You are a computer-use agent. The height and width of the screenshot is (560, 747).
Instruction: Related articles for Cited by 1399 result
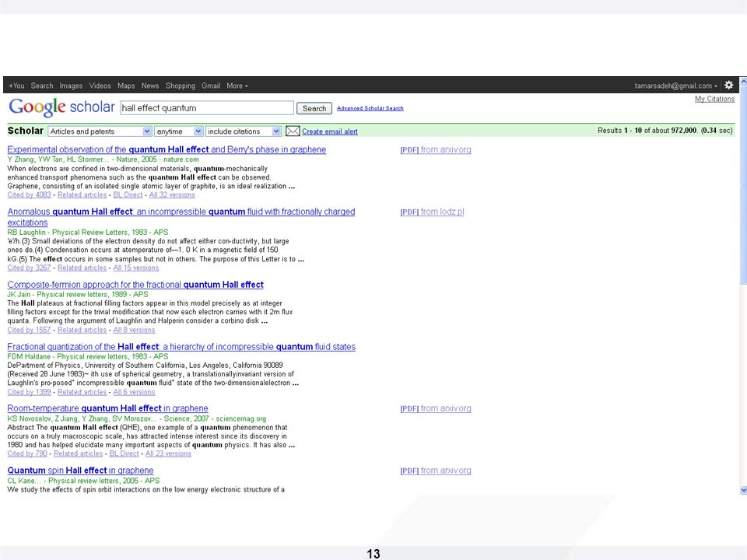click(82, 392)
